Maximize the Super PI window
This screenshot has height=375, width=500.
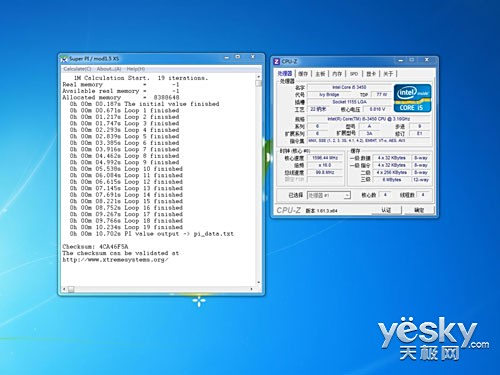(238, 57)
